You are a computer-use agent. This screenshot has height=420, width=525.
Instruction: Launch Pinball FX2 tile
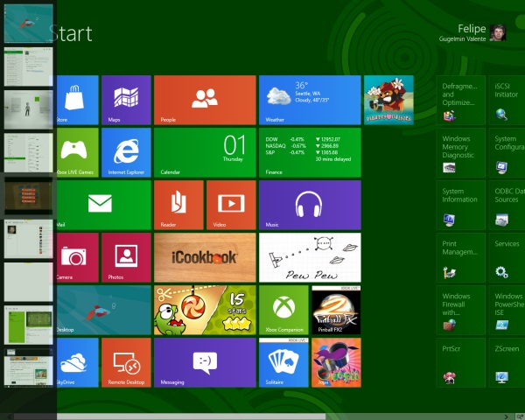(336, 310)
